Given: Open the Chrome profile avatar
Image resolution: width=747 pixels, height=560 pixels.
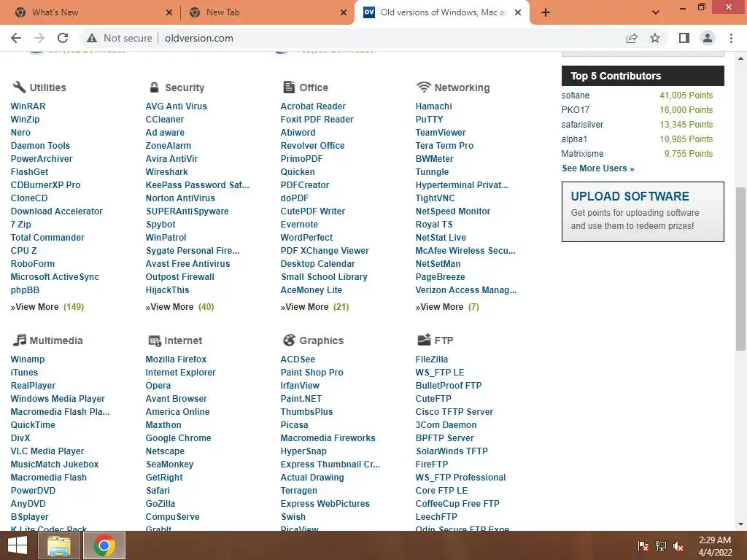Looking at the screenshot, I should point(708,38).
